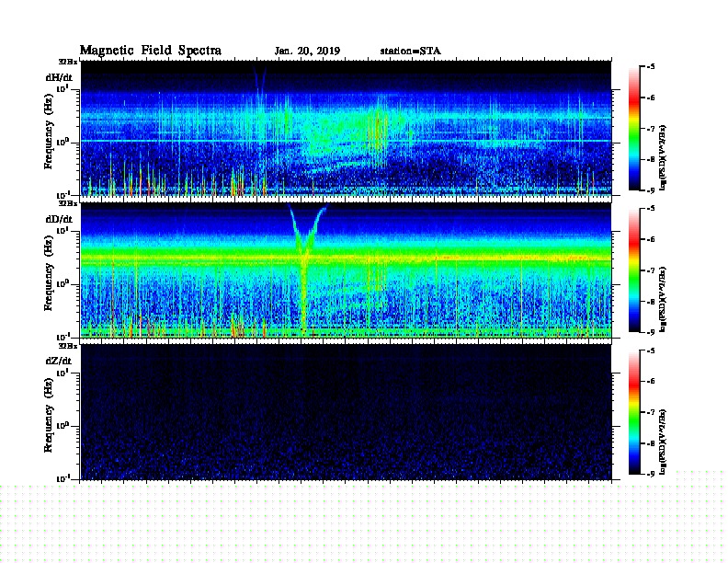728x563 pixels.
Task: Select the dD/dt spectrogram plot
Action: point(346,270)
